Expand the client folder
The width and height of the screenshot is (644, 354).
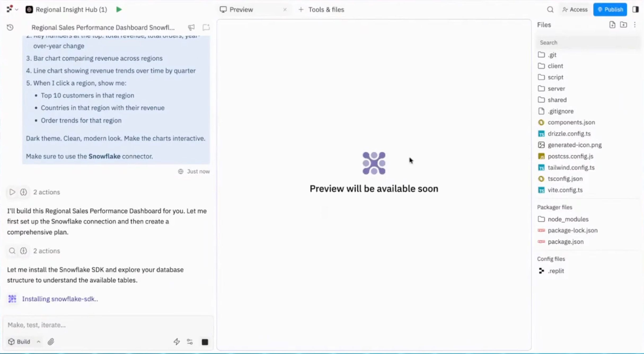click(555, 66)
